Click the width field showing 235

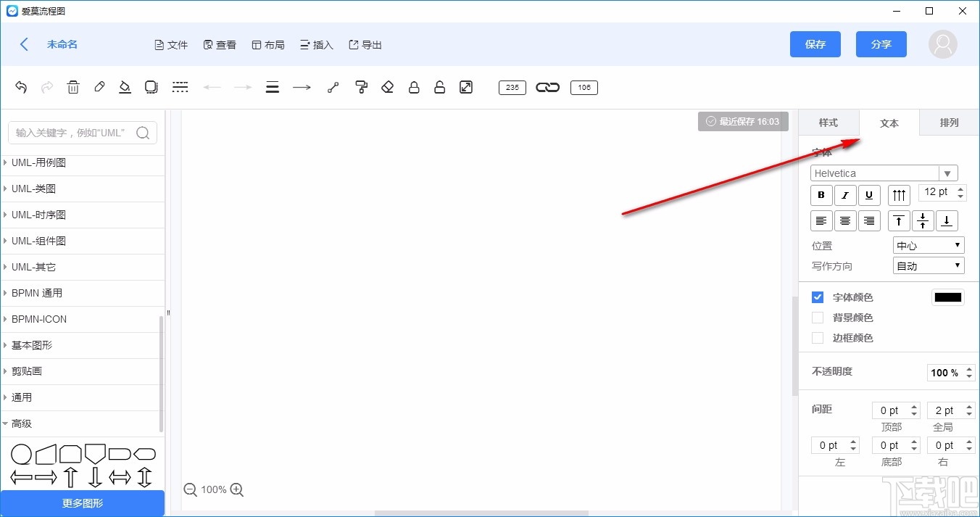coord(512,88)
